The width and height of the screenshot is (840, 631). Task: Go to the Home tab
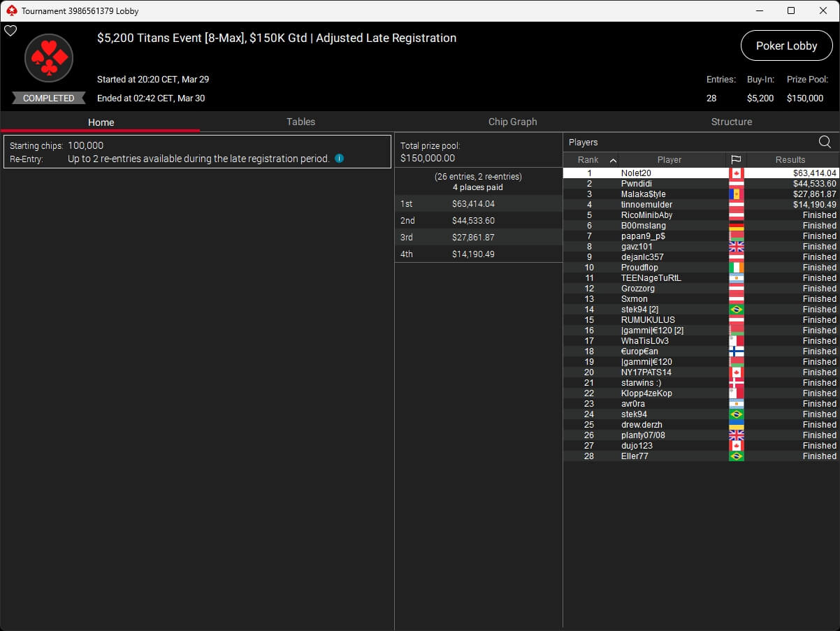pos(101,122)
